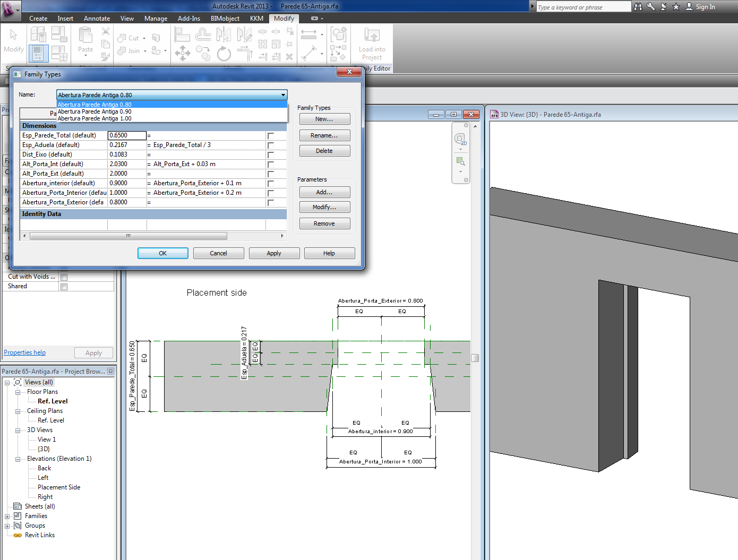Image resolution: width=738 pixels, height=560 pixels.
Task: Switch to the Manage ribbon tab
Action: click(156, 19)
